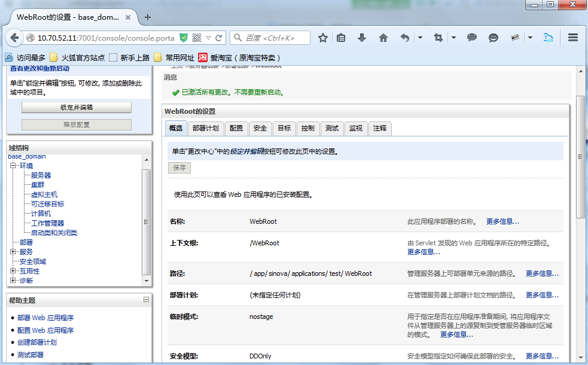This screenshot has width=588, height=365.
Task: Switch to the 安全 tab
Action: (260, 128)
